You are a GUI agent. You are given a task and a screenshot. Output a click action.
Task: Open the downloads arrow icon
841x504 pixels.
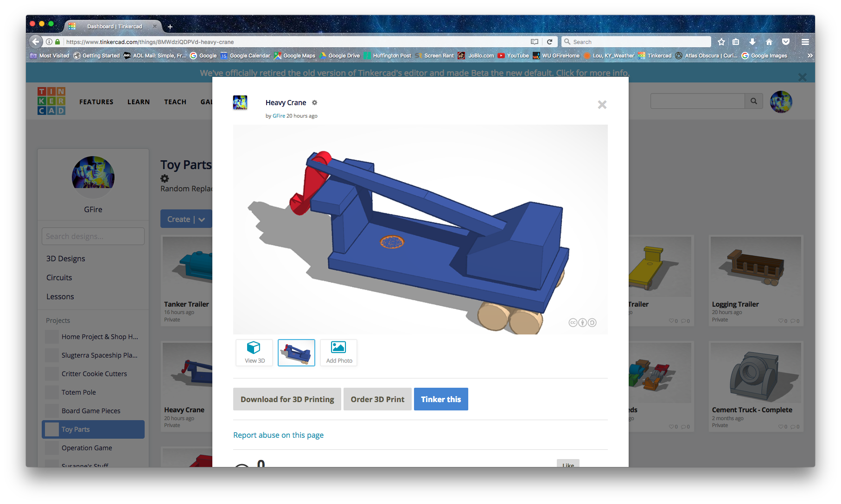[752, 42]
